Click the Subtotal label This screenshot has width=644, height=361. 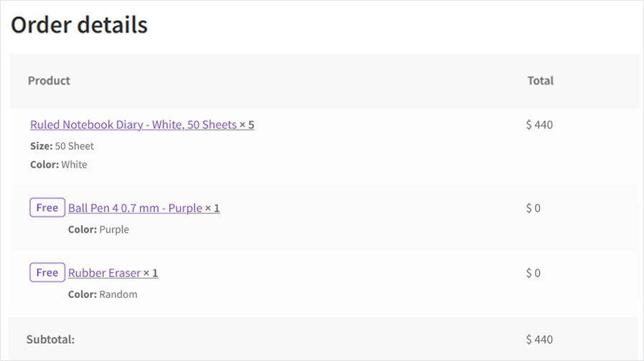click(50, 340)
